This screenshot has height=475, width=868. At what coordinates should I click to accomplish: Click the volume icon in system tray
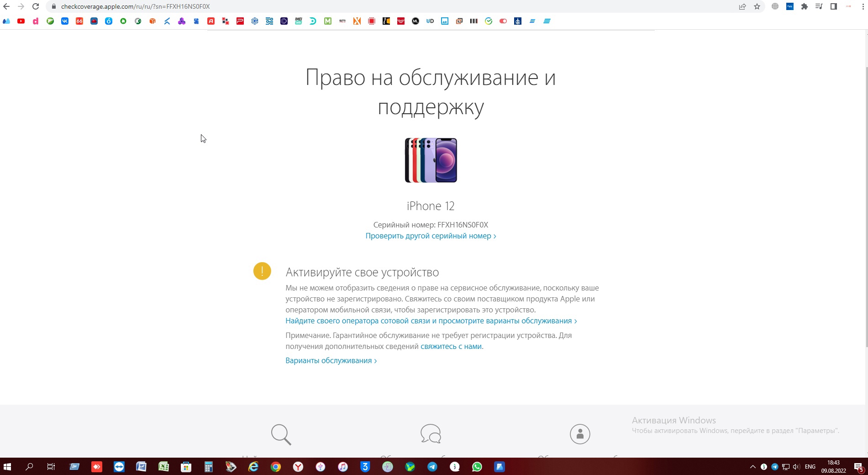[796, 467]
